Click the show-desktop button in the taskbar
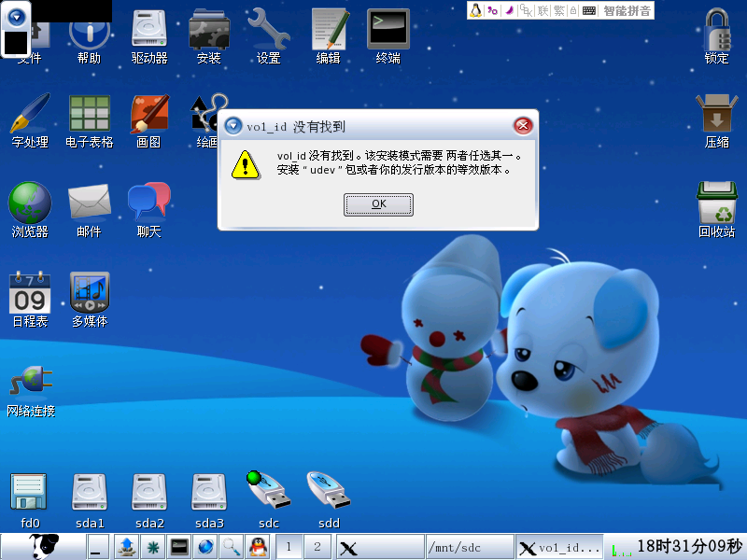The width and height of the screenshot is (747, 560). pos(98,547)
